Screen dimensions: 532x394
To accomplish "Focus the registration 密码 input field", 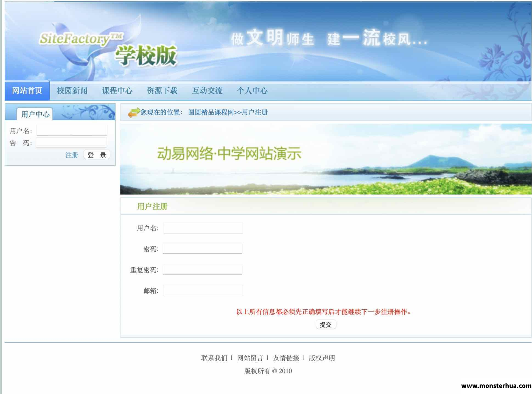I will (203, 249).
